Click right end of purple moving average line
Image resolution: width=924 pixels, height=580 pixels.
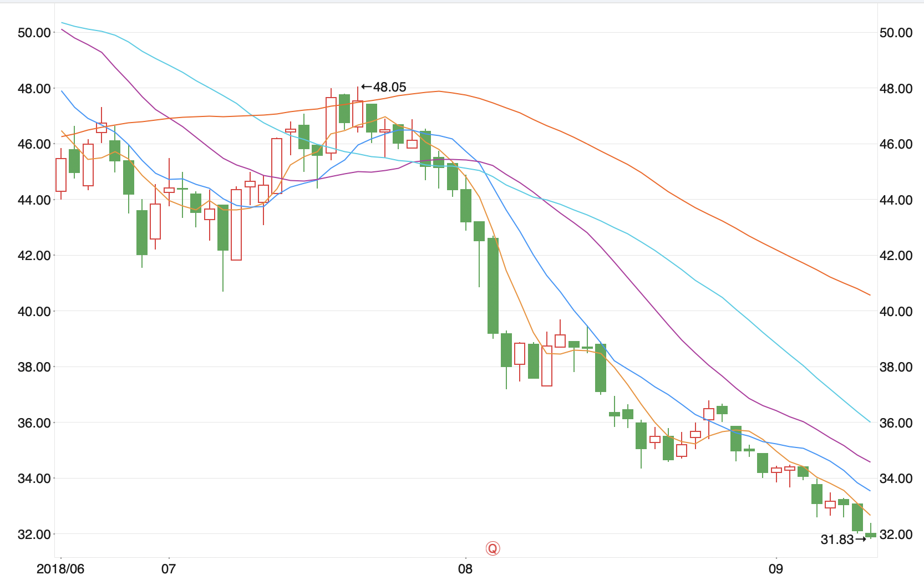(869, 461)
